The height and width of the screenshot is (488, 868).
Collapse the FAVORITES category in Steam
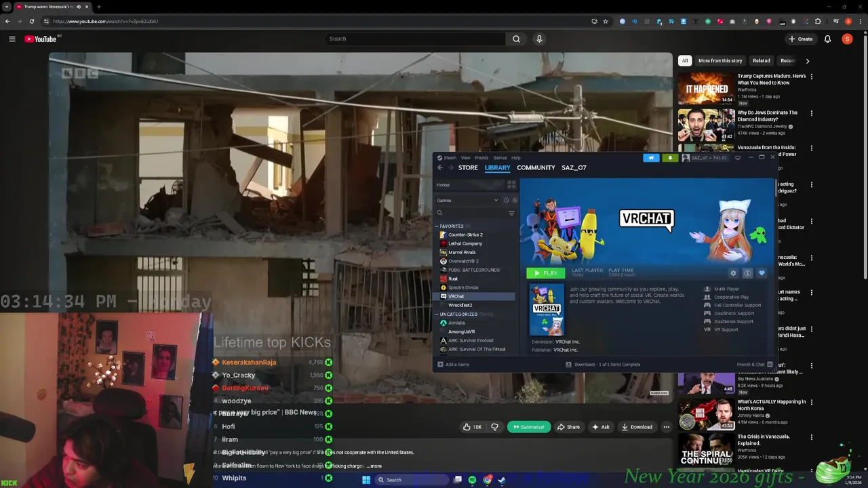(x=437, y=226)
